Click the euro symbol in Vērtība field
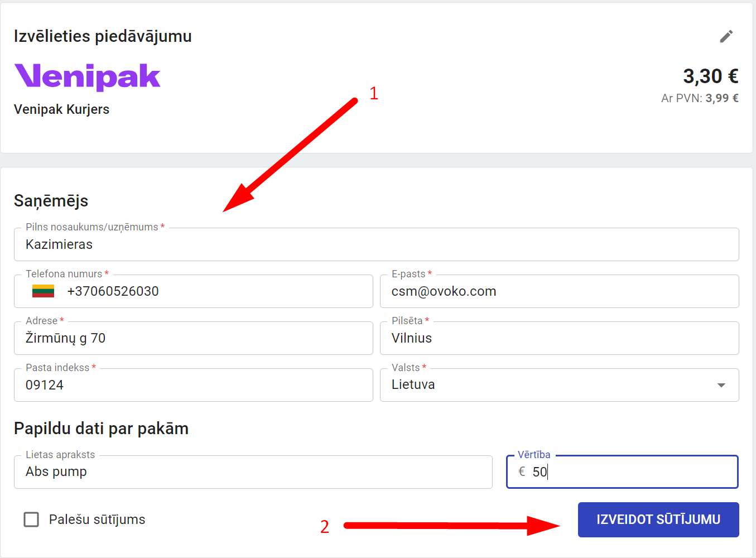The height and width of the screenshot is (558, 756). pyautogui.click(x=522, y=472)
